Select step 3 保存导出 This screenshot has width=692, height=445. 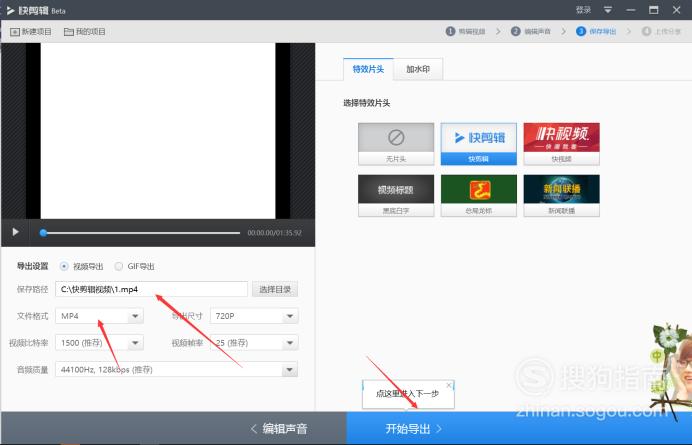[x=596, y=31]
